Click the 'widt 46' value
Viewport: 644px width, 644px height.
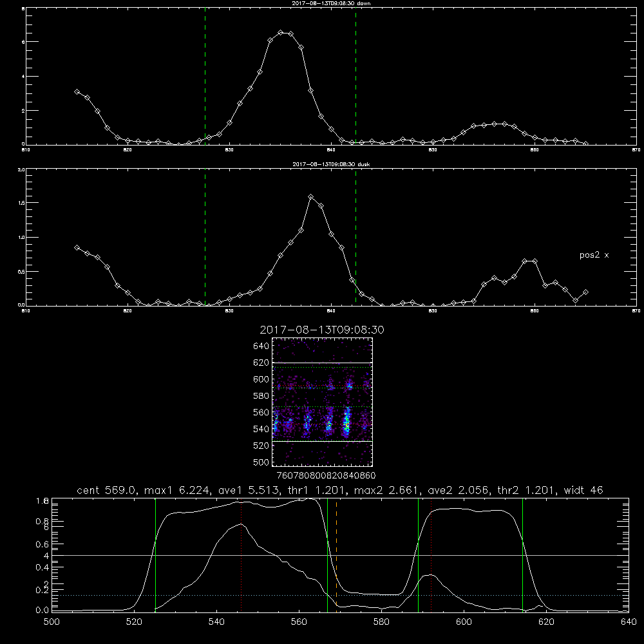[583, 490]
